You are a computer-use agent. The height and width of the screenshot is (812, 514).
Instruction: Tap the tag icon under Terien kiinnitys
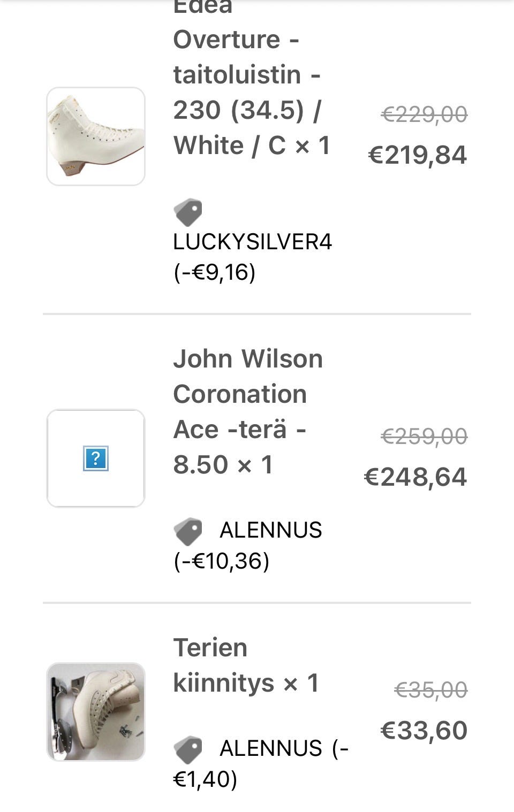[x=188, y=749]
